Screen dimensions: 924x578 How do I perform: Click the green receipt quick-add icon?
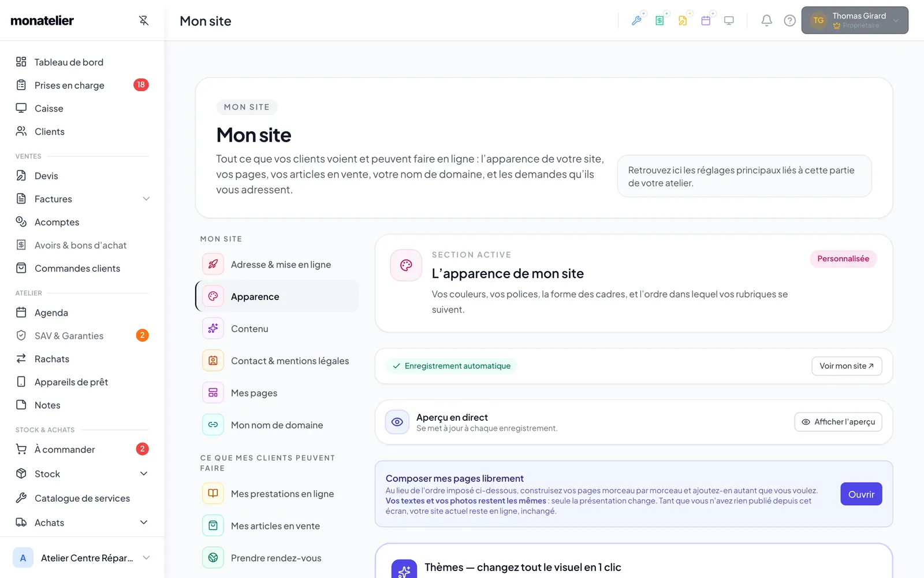tap(660, 21)
